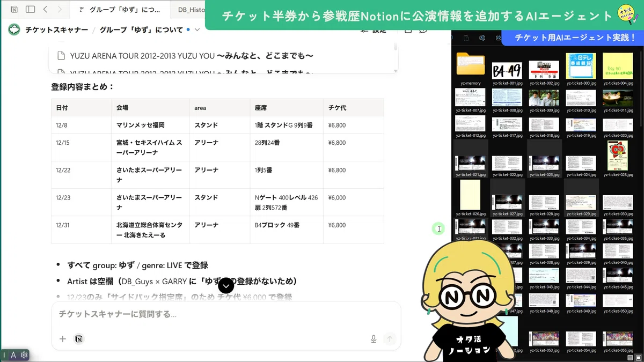Click the paste clipboard icon in explorer toolbar
Screen dimensions: 644x362
pyautogui.click(x=465, y=38)
